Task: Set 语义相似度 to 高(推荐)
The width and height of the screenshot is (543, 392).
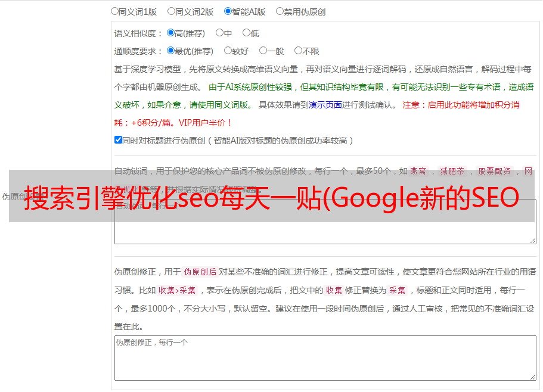Action: pyautogui.click(x=170, y=33)
